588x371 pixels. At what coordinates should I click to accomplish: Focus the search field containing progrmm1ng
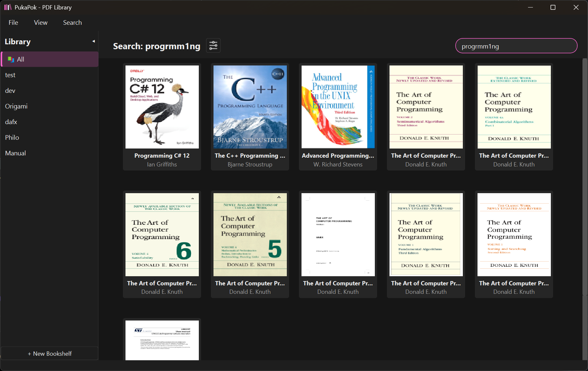(x=516, y=46)
